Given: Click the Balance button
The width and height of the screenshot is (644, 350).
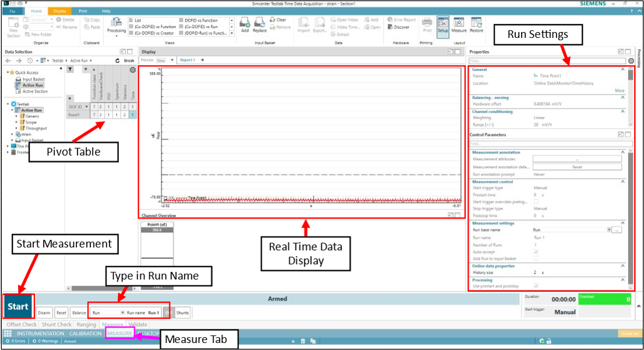Looking at the screenshot, I should pyautogui.click(x=79, y=313).
